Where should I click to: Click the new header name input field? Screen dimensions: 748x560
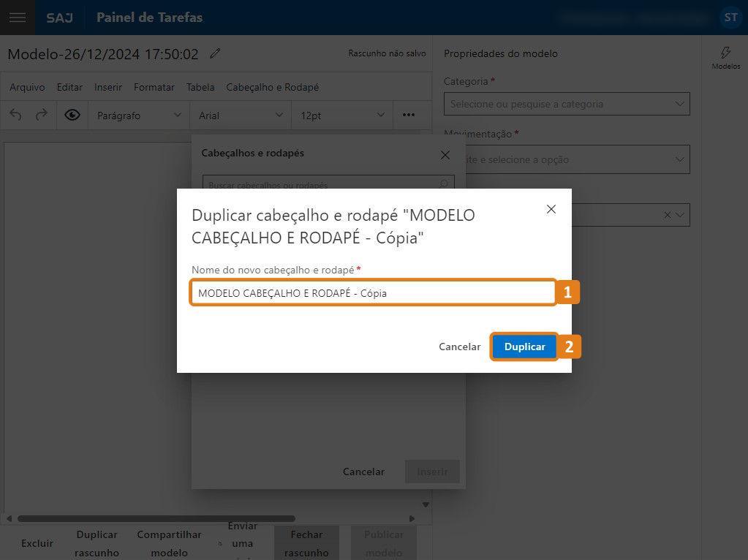(373, 292)
